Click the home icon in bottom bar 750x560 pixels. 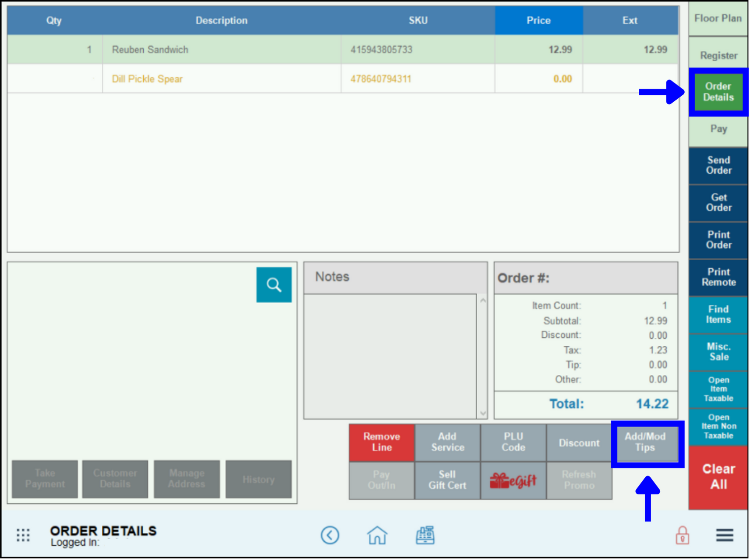pyautogui.click(x=377, y=535)
